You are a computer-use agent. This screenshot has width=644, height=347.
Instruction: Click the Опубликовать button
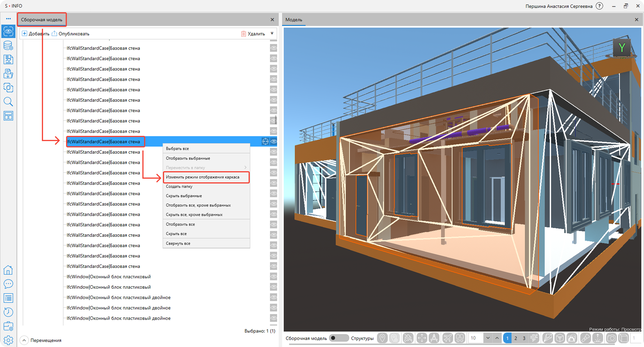coord(71,34)
